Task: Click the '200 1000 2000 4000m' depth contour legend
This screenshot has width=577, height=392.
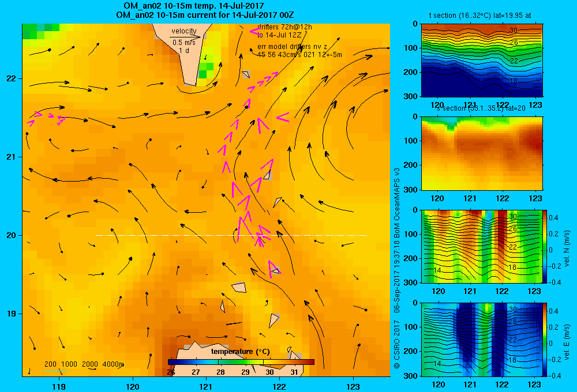Action: coord(84,364)
